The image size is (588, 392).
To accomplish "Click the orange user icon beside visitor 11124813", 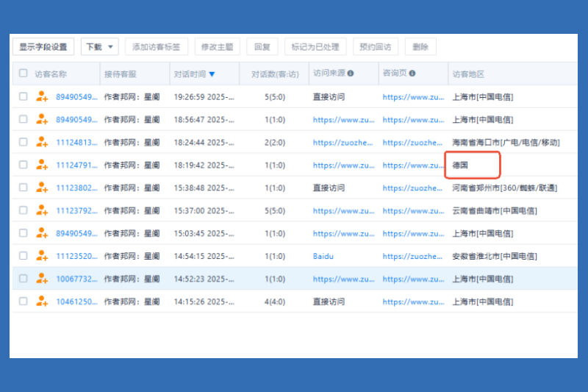I will click(42, 142).
